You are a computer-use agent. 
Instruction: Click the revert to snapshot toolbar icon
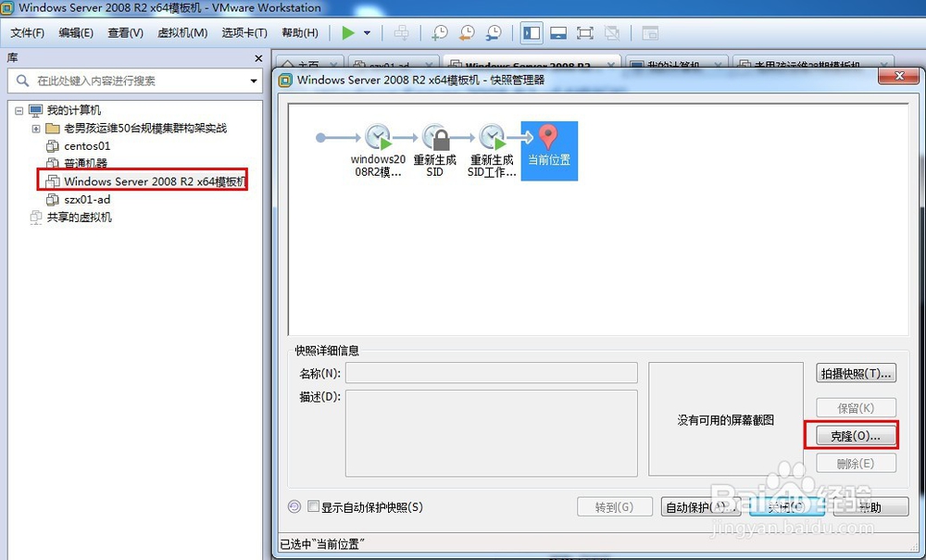tap(467, 33)
